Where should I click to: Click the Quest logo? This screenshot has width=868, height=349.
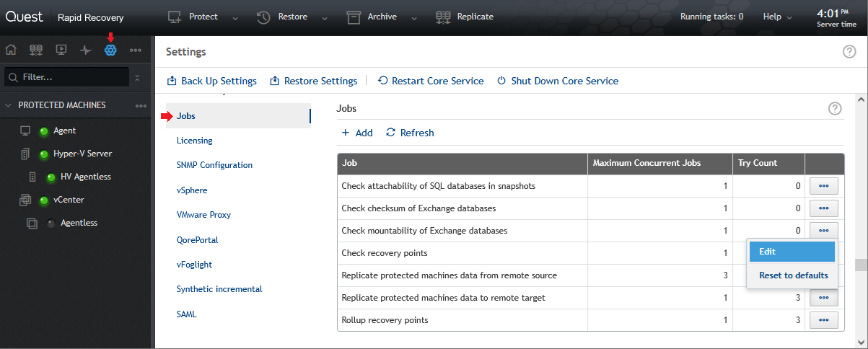coord(25,17)
